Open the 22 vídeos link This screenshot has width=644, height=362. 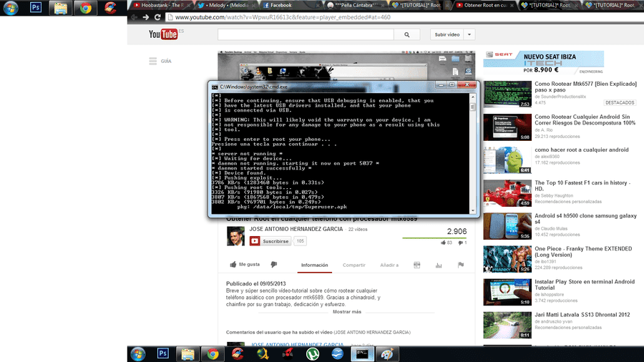(358, 230)
